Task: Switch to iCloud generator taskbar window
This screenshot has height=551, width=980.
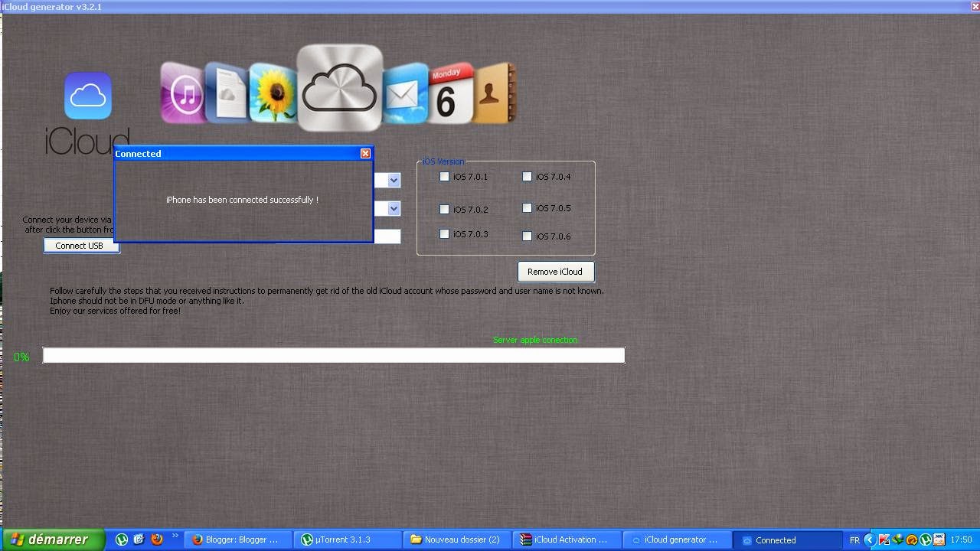Action: (x=677, y=540)
